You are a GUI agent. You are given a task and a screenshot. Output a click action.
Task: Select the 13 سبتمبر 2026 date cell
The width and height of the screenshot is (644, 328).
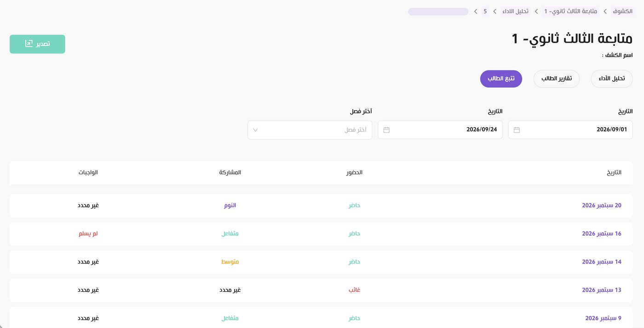coord(602,290)
